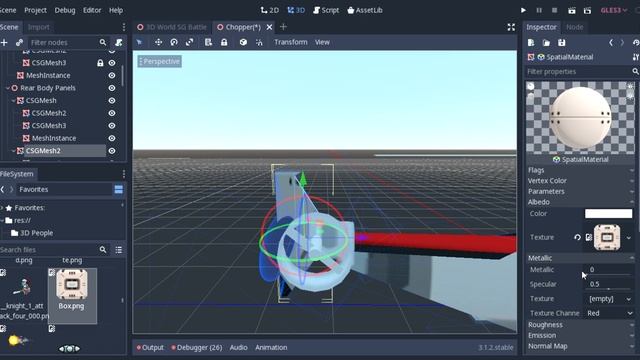The height and width of the screenshot is (360, 640).
Task: Switch to the 3D workspace
Action: coord(296,10)
